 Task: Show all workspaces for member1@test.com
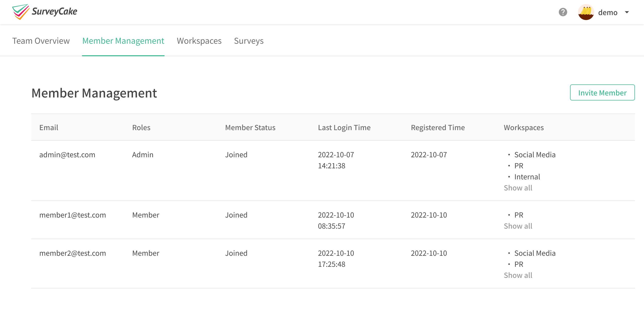tap(518, 226)
